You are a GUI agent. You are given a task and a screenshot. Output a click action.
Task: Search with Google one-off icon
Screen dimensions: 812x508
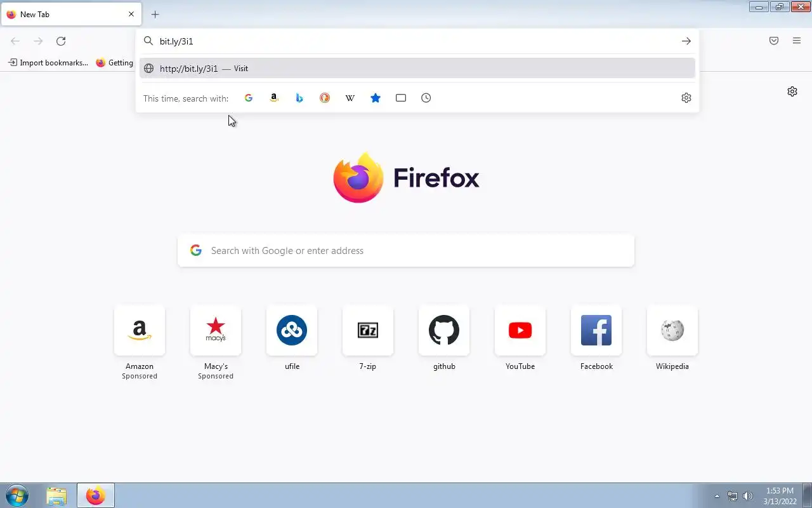click(249, 98)
